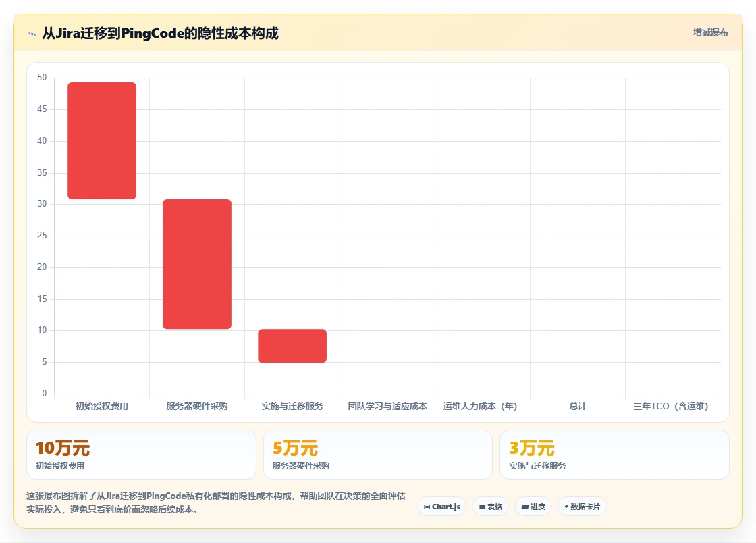The image size is (756, 543).
Task: Click the 三年TCO（含运维）x-axis label
Action: [x=671, y=406]
